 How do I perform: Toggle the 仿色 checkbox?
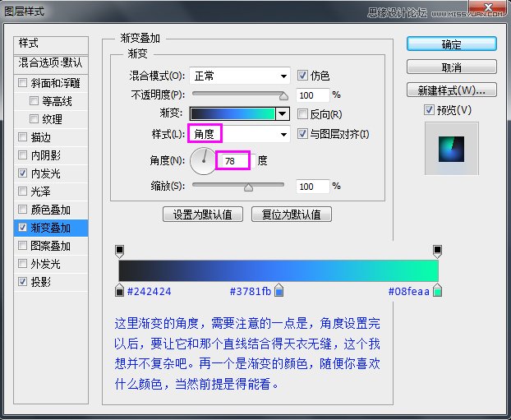coord(302,76)
